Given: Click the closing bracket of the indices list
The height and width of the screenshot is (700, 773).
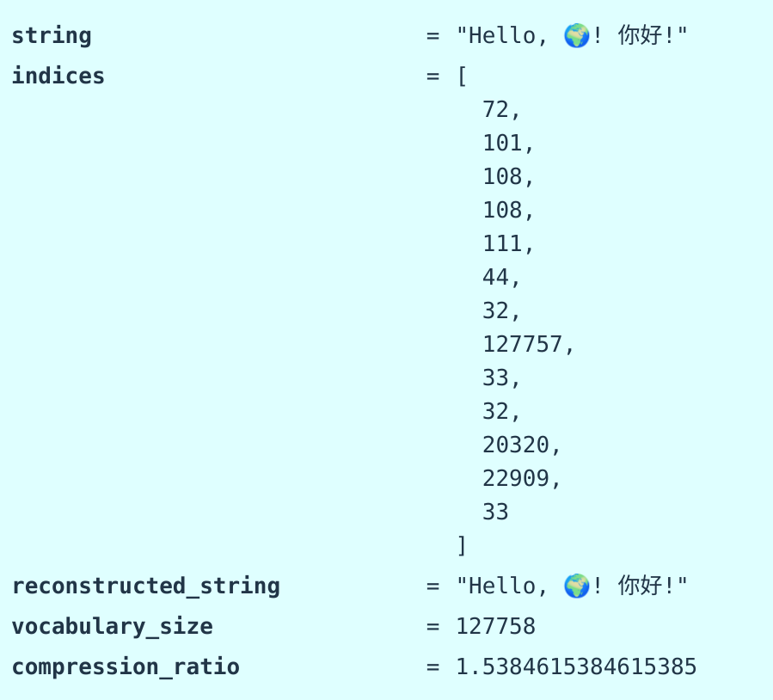Looking at the screenshot, I should (462, 546).
